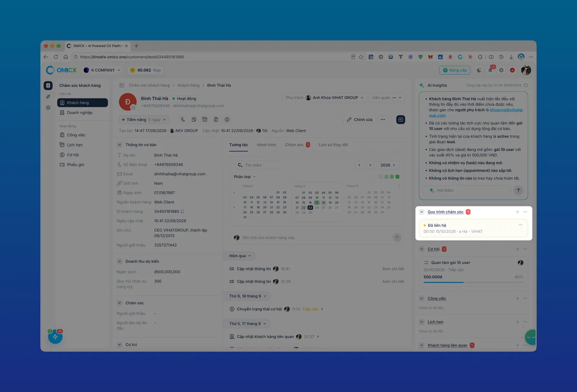Collapse the Thông tin cơ bản section
The width and height of the screenshot is (577, 392).
[x=119, y=145]
